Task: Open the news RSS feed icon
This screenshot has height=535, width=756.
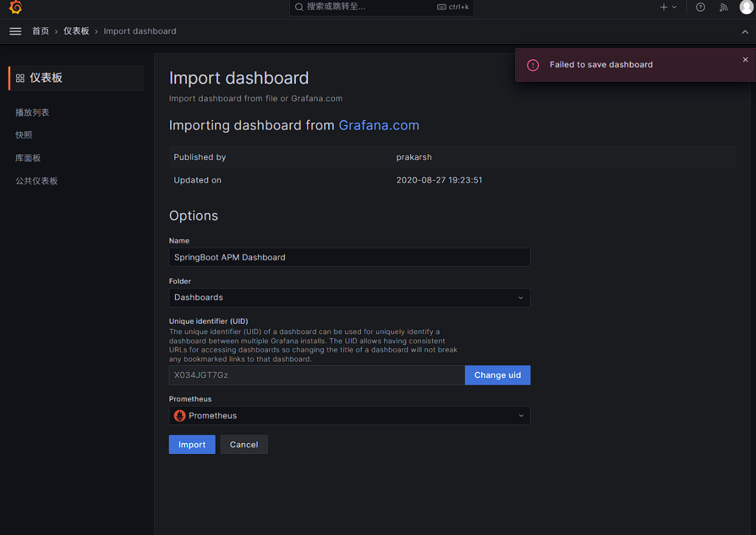Action: tap(723, 7)
